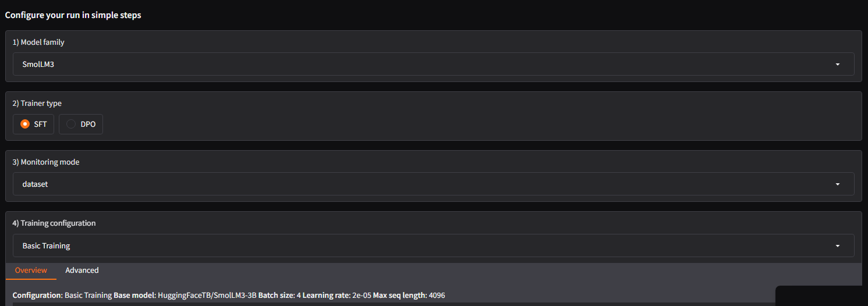Viewport: 868px width, 306px height.
Task: Click the Configuration: Basic Training summary text
Action: coord(62,296)
